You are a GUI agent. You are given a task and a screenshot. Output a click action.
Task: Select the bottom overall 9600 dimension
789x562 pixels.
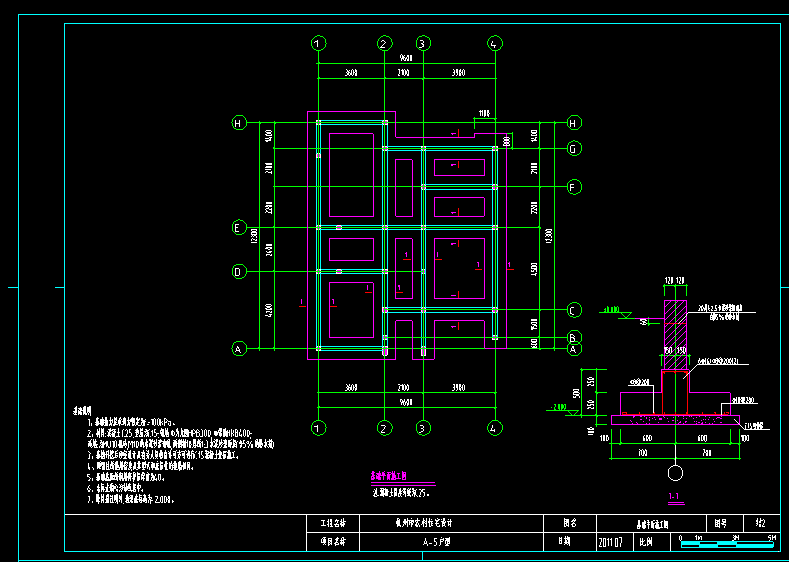tap(406, 403)
